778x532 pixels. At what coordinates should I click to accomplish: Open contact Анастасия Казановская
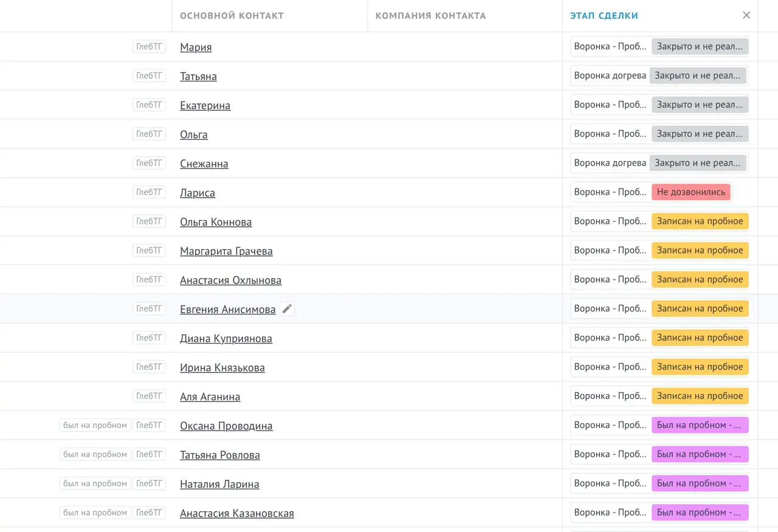[x=237, y=513]
